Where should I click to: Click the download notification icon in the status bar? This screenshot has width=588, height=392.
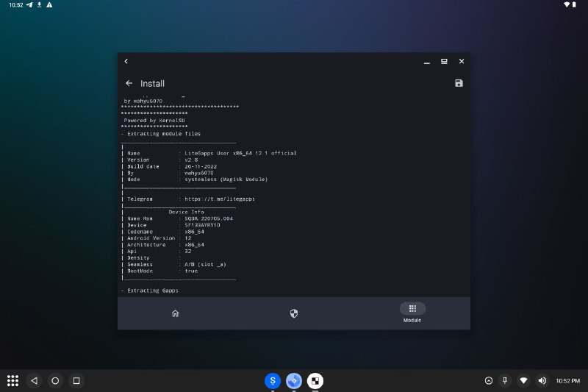pyautogui.click(x=40, y=5)
